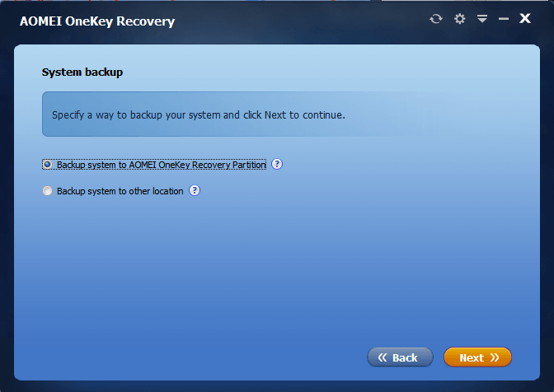Image resolution: width=554 pixels, height=392 pixels.
Task: Continue with the orange Next button
Action: (x=477, y=357)
